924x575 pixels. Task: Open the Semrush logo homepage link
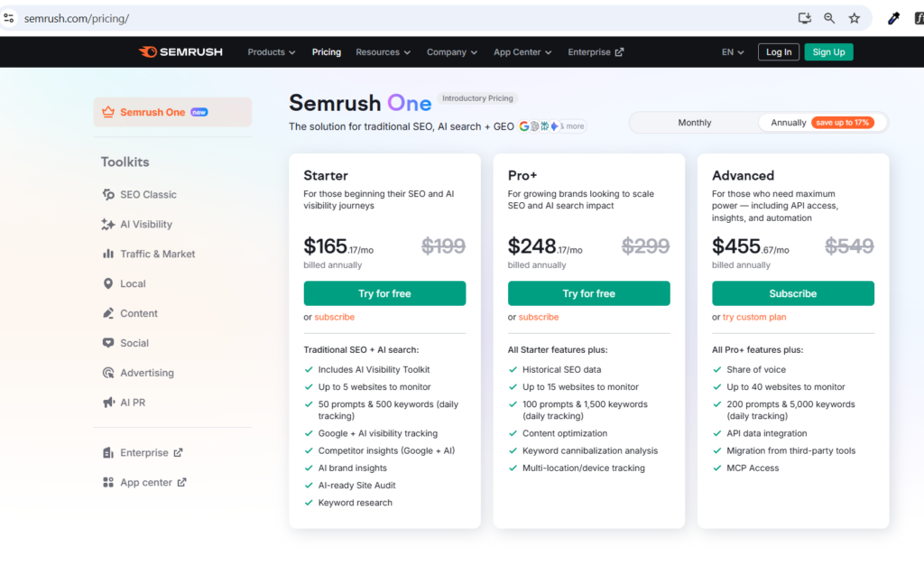(180, 51)
